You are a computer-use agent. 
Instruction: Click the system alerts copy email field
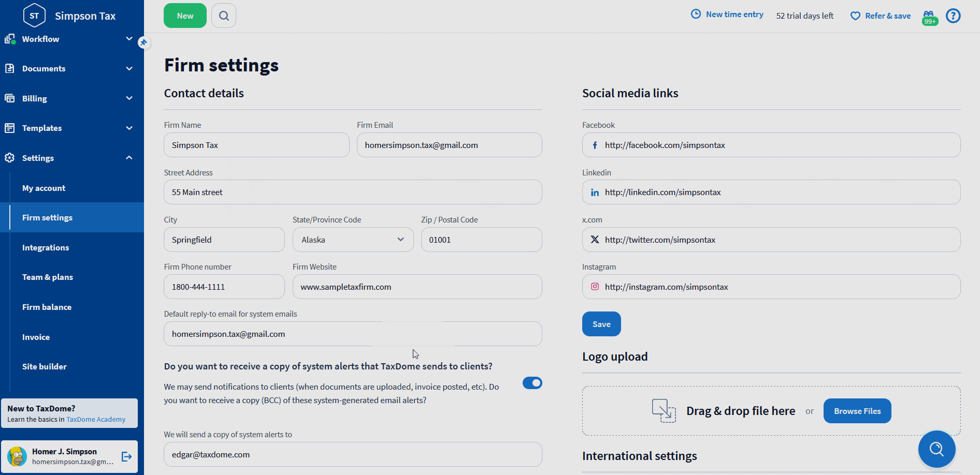(x=353, y=454)
